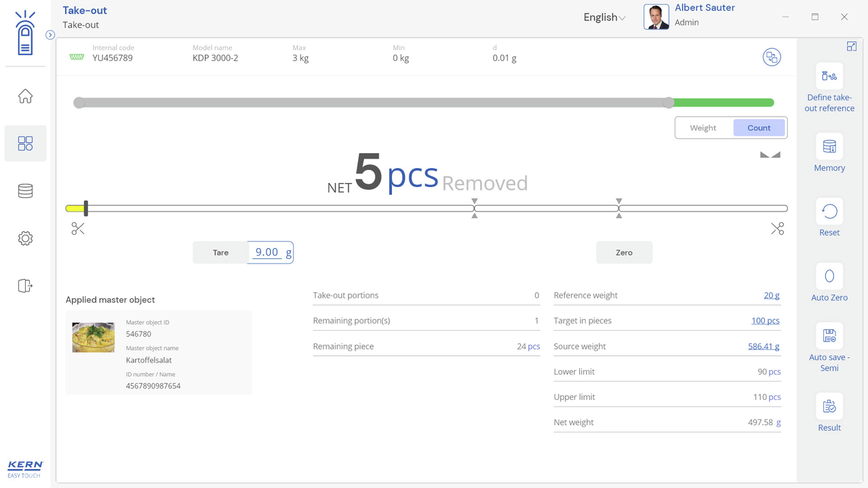
Task: Click the Reset icon
Action: pyautogui.click(x=829, y=212)
